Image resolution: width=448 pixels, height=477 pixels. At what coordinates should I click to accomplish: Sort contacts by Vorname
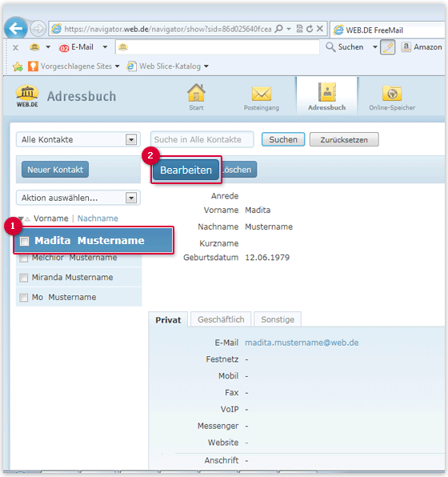(50, 218)
